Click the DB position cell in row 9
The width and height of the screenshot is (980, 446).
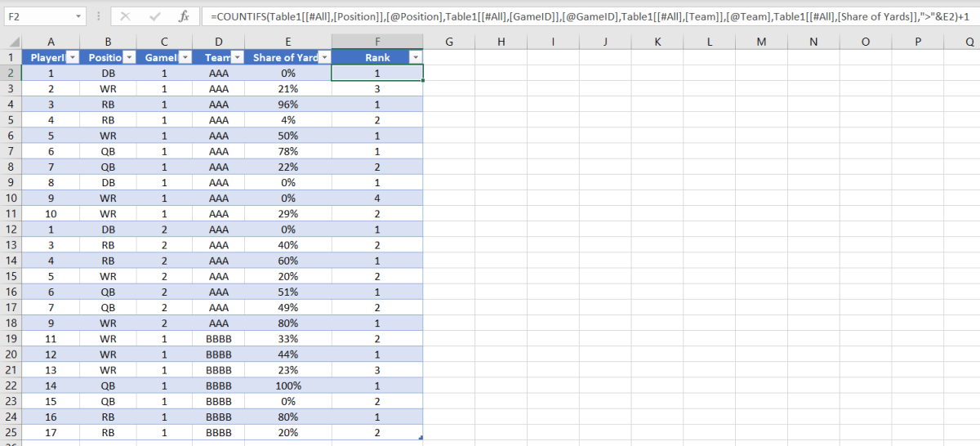point(109,182)
